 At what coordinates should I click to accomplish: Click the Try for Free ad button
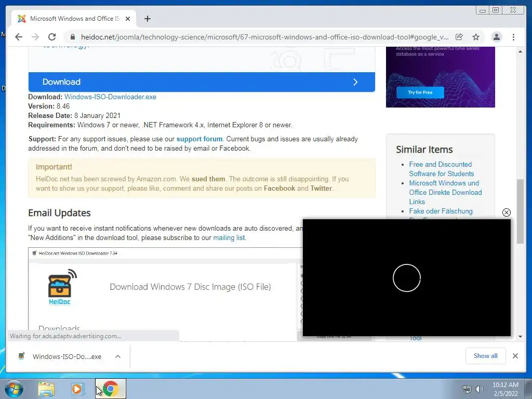(x=420, y=92)
